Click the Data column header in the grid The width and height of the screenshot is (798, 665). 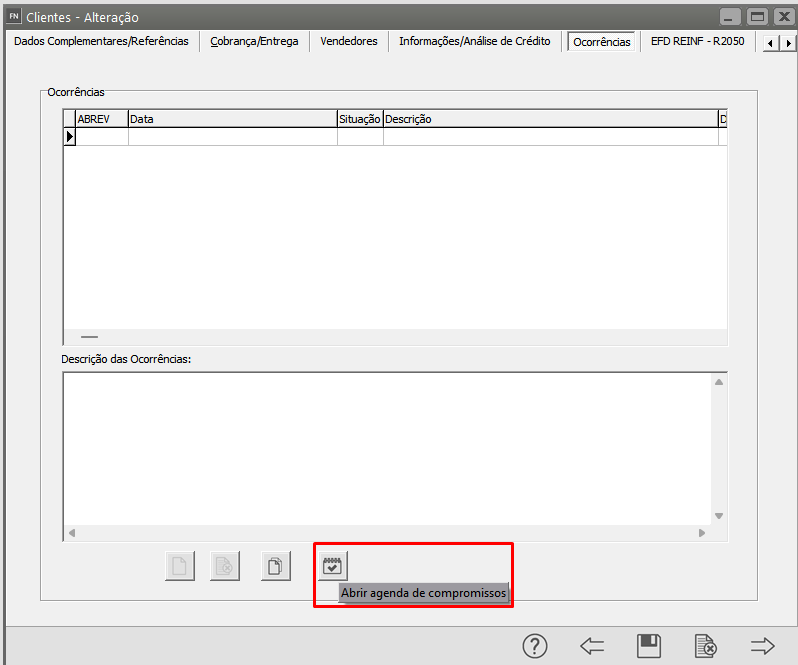pyautogui.click(x=232, y=119)
